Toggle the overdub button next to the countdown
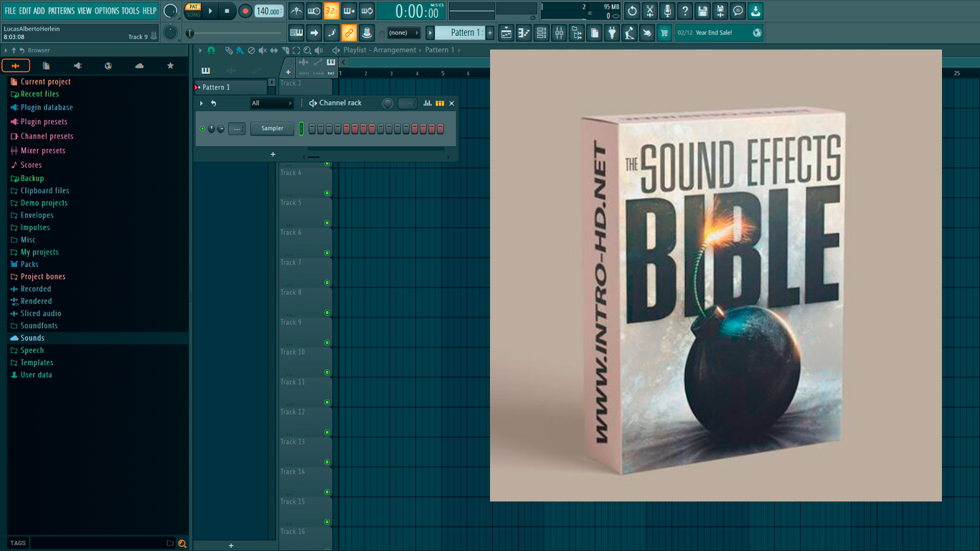The height and width of the screenshot is (551, 980). click(x=349, y=11)
